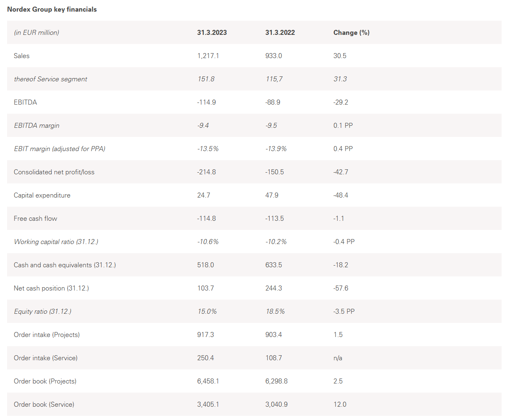Click Order book (Projects) value 6,458.1

tap(208, 381)
